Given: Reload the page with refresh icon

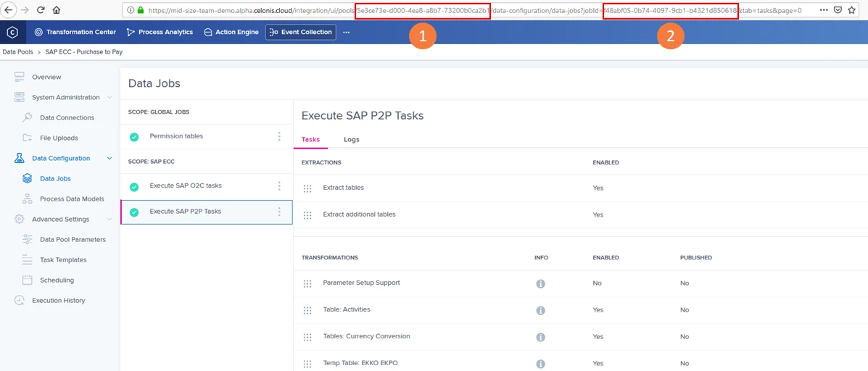Looking at the screenshot, I should coord(41,10).
